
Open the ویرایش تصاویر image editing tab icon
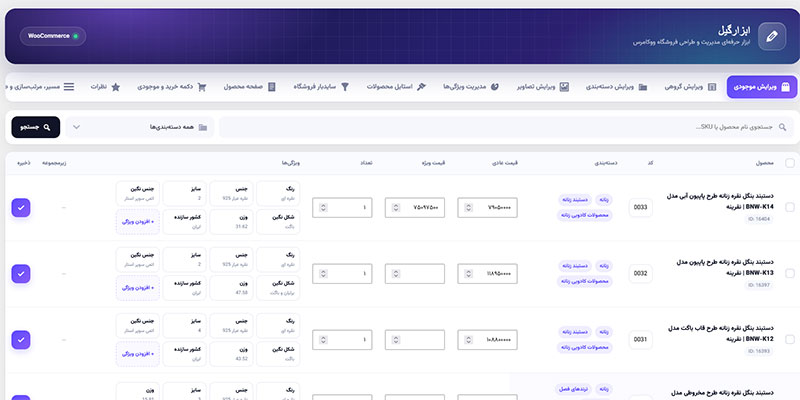click(564, 87)
